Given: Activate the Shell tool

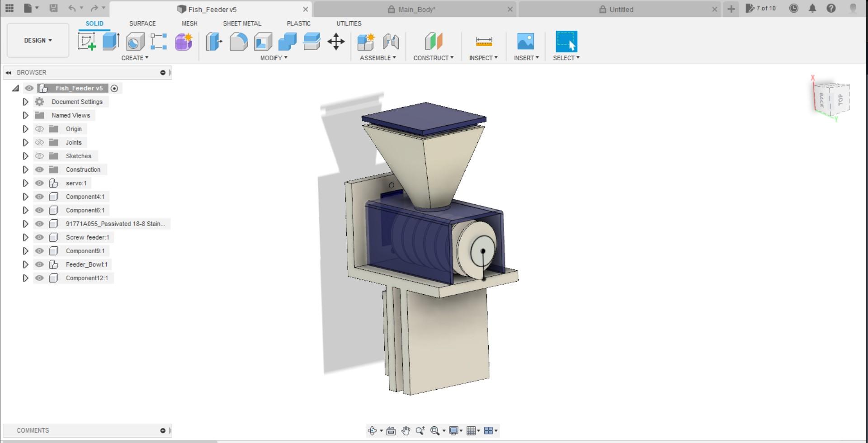Looking at the screenshot, I should (263, 42).
